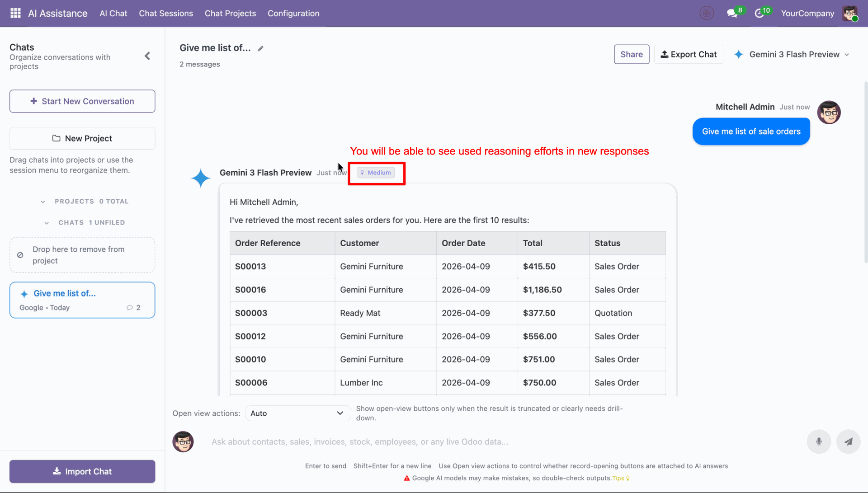Click the Share button

tap(631, 54)
